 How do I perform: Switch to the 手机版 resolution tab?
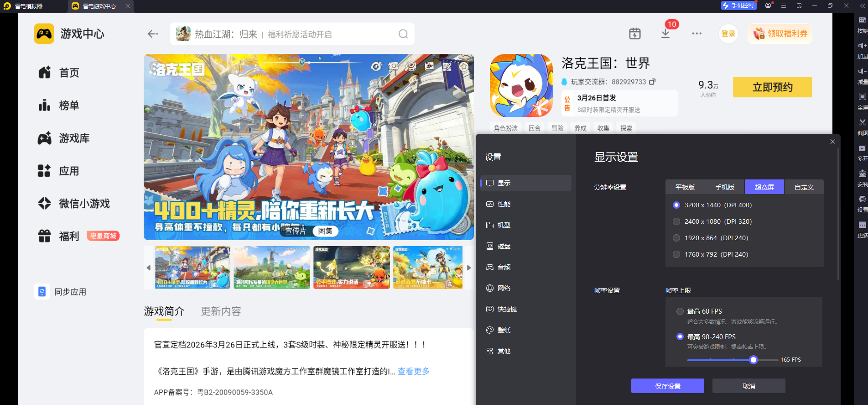pos(725,187)
